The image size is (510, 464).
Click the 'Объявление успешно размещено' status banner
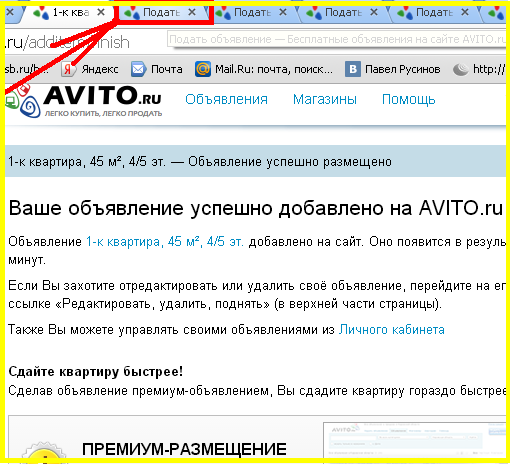(x=255, y=162)
